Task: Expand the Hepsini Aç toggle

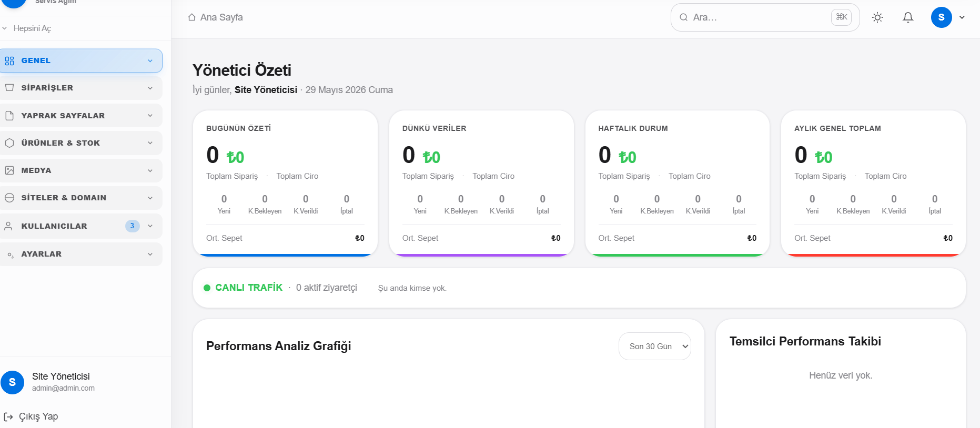Action: pyautogui.click(x=27, y=28)
